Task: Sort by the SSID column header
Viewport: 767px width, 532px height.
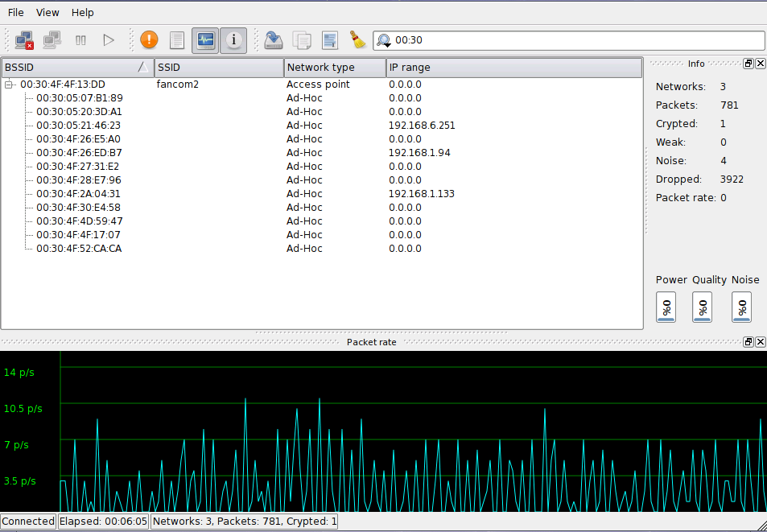Action: pyautogui.click(x=219, y=68)
